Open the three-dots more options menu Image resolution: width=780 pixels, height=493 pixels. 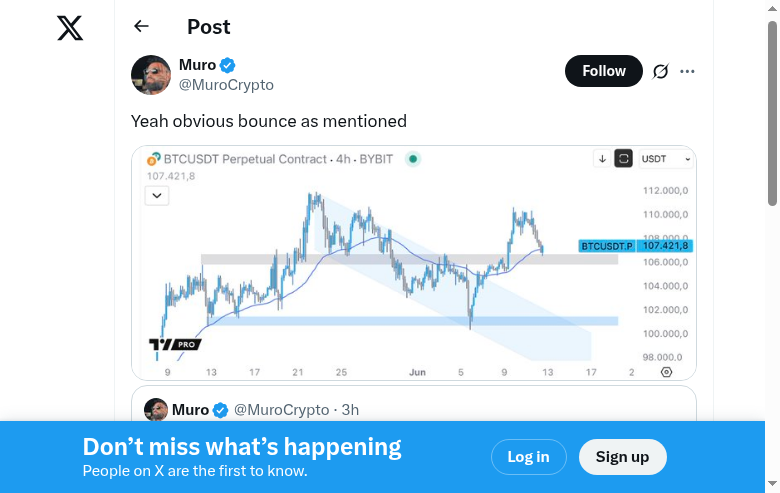tap(687, 72)
